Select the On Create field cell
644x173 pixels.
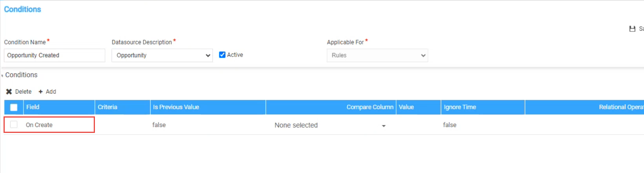[x=39, y=125]
